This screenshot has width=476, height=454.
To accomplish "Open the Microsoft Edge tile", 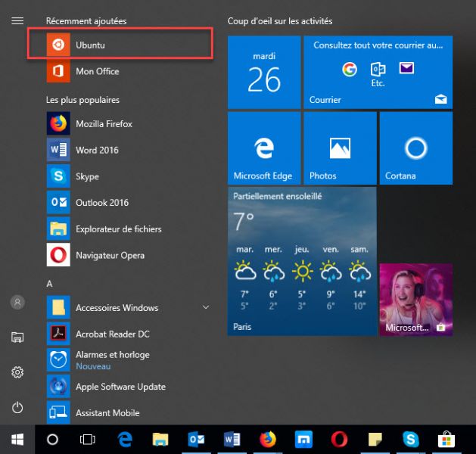I will [264, 148].
